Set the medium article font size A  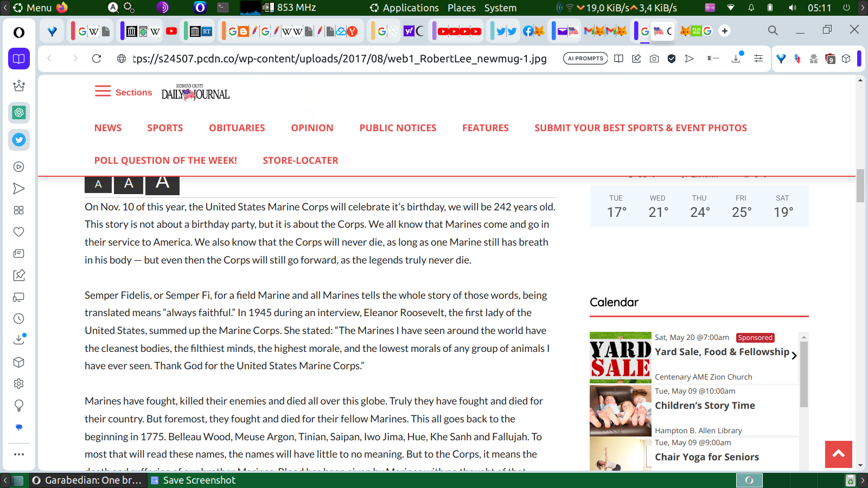129,184
